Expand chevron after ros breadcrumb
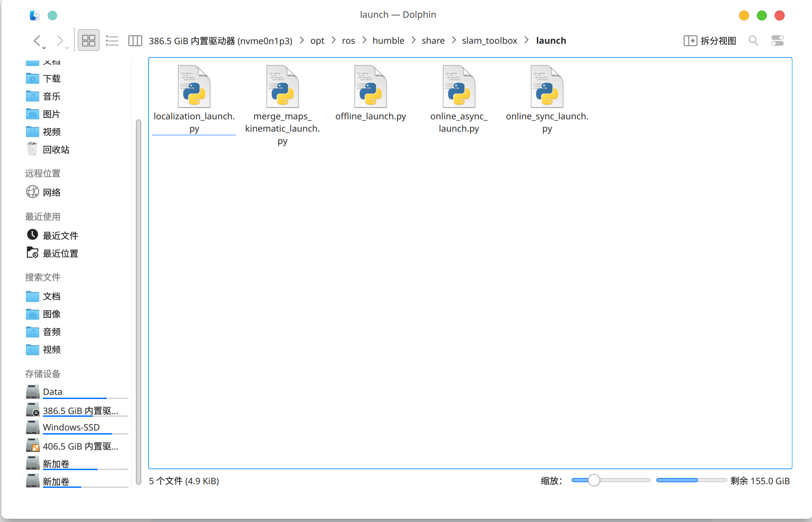This screenshot has width=812, height=522. 364,41
